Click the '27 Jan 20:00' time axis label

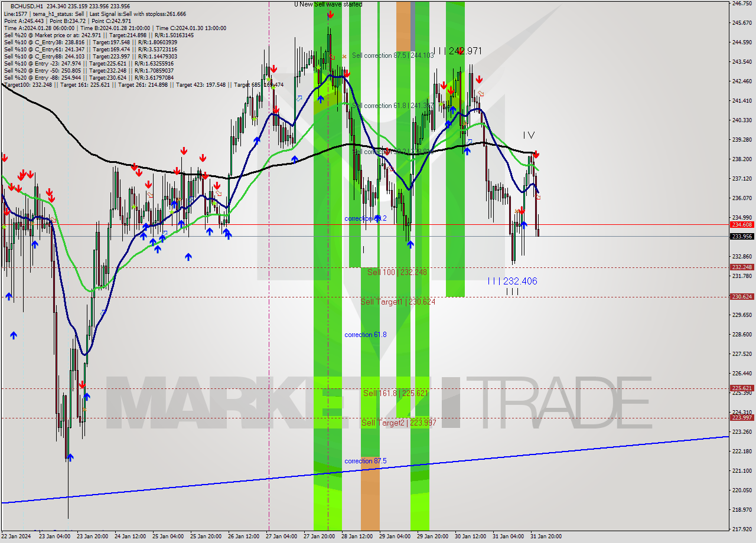(319, 537)
